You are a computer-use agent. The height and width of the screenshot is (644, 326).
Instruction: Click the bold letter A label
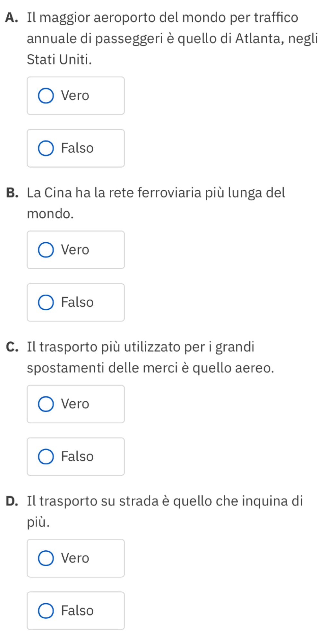tap(12, 18)
